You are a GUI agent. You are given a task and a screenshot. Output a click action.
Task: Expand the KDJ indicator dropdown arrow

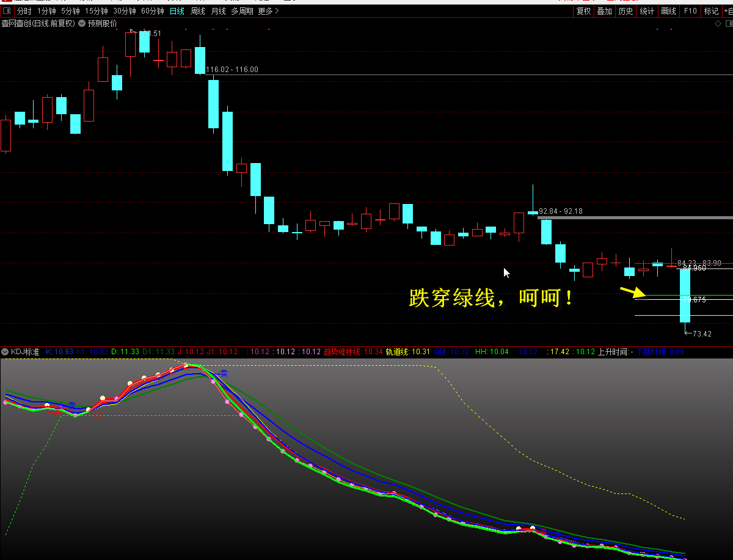5,352
